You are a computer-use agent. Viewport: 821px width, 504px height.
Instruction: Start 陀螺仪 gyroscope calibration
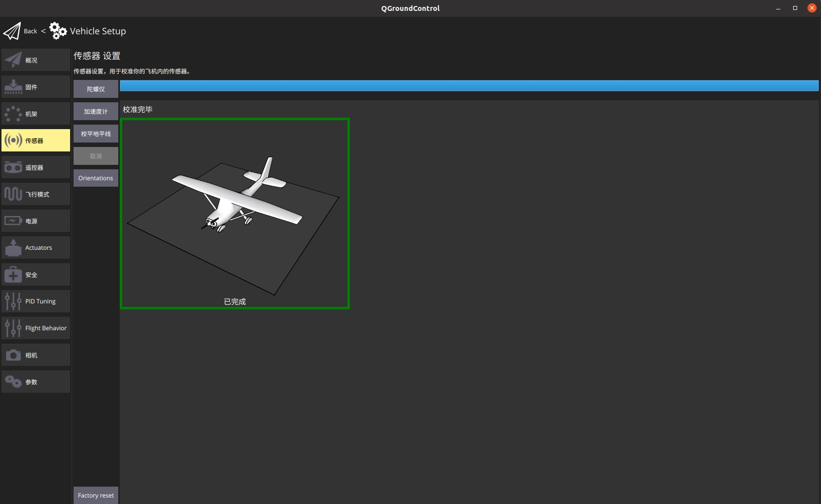(x=96, y=89)
